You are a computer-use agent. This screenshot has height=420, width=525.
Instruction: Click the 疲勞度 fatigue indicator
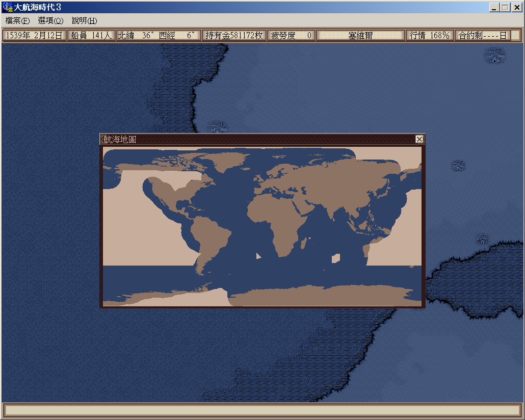coord(291,35)
